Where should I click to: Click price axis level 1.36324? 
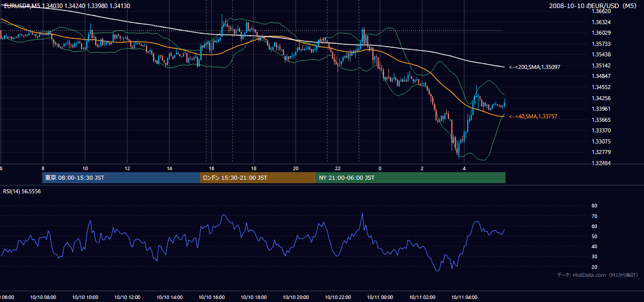[x=602, y=22]
